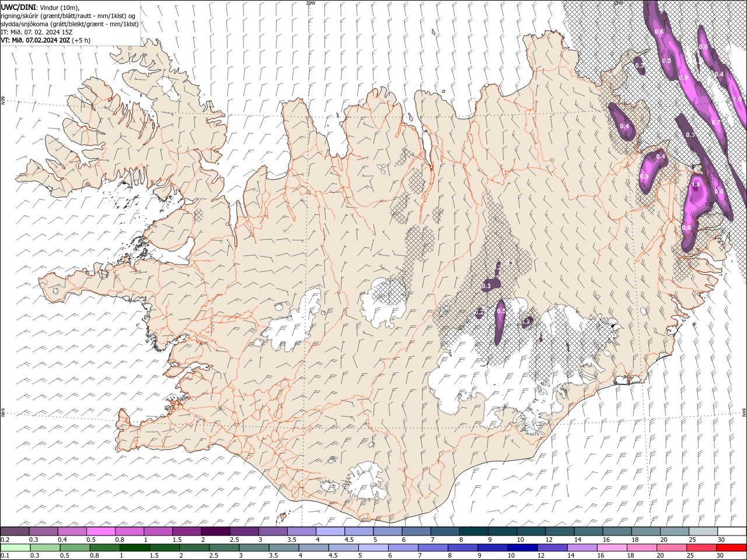The width and height of the screenshot is (747, 560).
Task: Pick the light pink 16–18 swatch in lower legend row
Action: (611, 548)
